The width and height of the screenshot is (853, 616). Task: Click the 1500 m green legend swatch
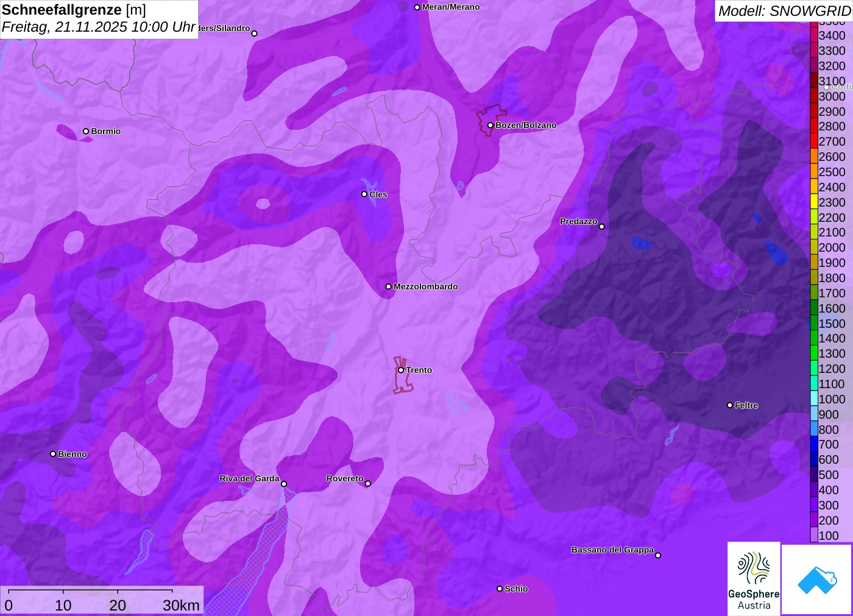(x=814, y=323)
